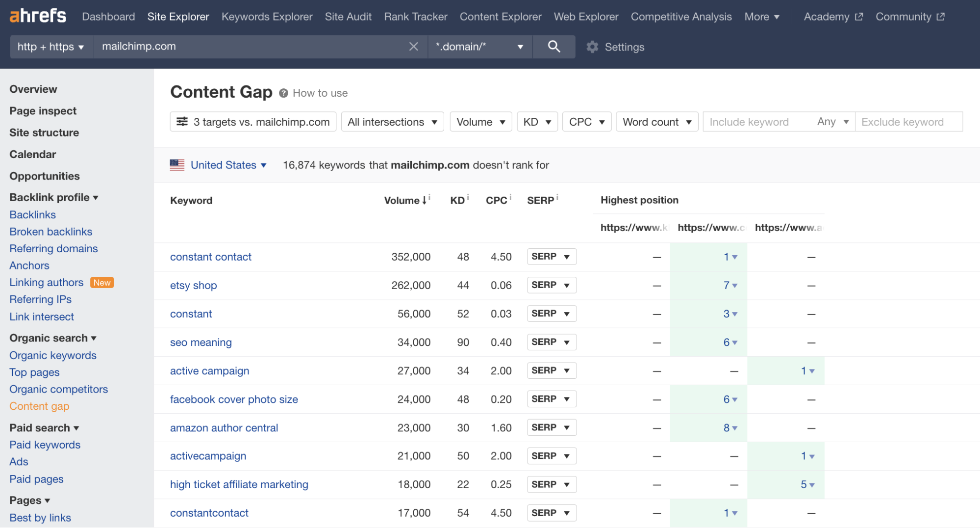Image resolution: width=980 pixels, height=528 pixels.
Task: Open Settings using the gear icon
Action: tap(592, 47)
